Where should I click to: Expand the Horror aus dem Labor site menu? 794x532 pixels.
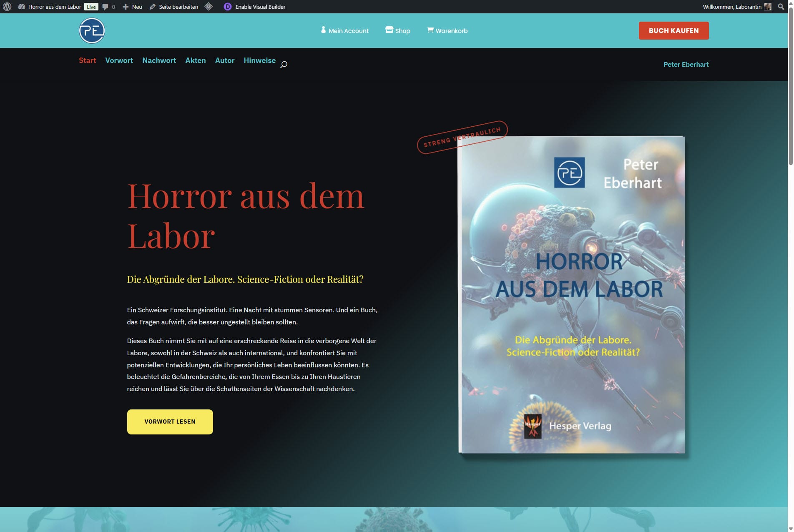click(x=54, y=7)
